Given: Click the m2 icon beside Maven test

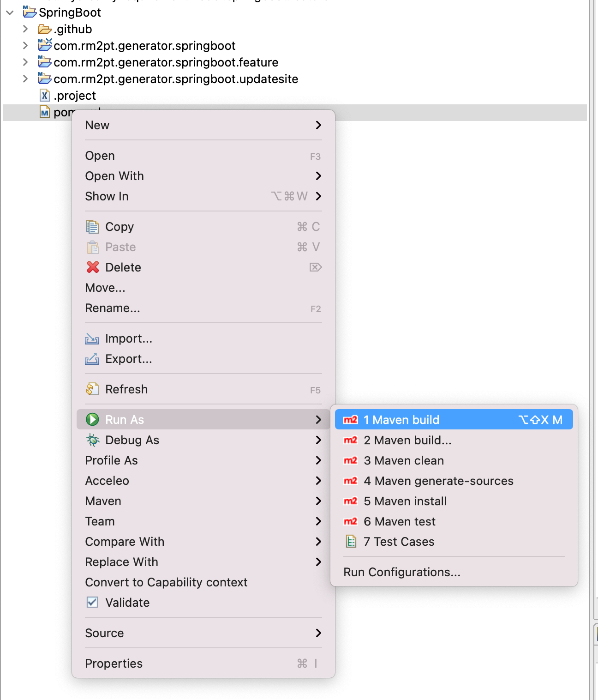Looking at the screenshot, I should point(351,521).
